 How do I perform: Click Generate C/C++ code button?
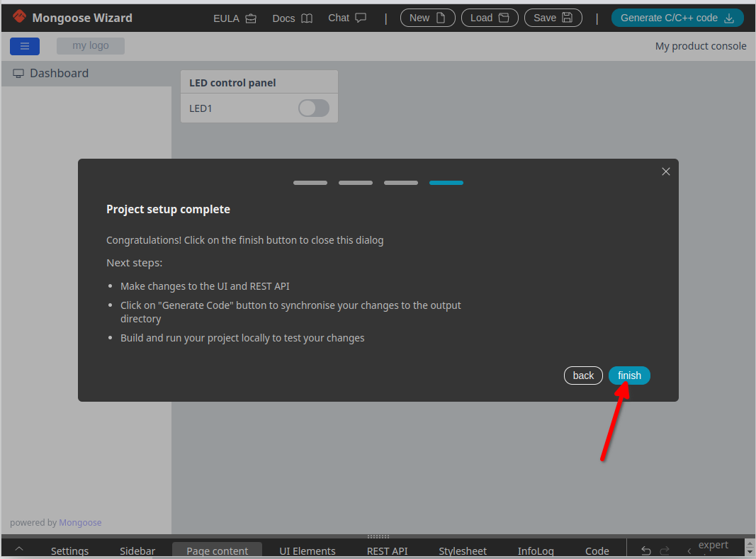(x=677, y=18)
